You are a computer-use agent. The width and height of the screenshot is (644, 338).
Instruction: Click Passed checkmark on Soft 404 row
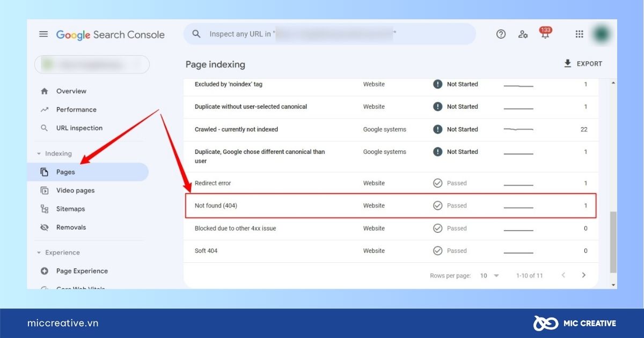tap(437, 251)
